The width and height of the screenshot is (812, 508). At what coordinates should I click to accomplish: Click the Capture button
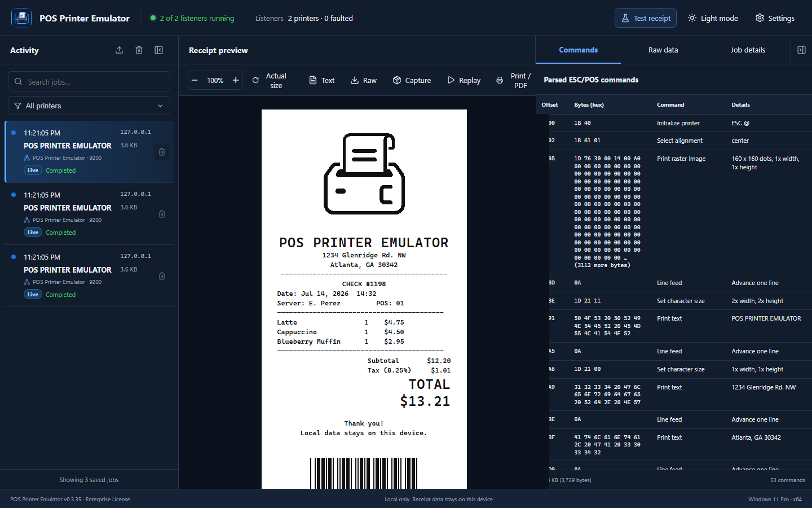(x=412, y=80)
